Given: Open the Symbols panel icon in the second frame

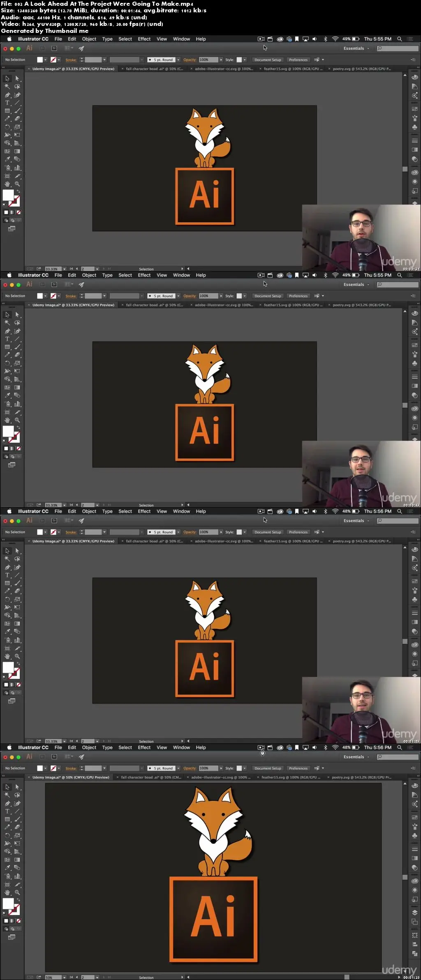Looking at the screenshot, I should click(415, 363).
